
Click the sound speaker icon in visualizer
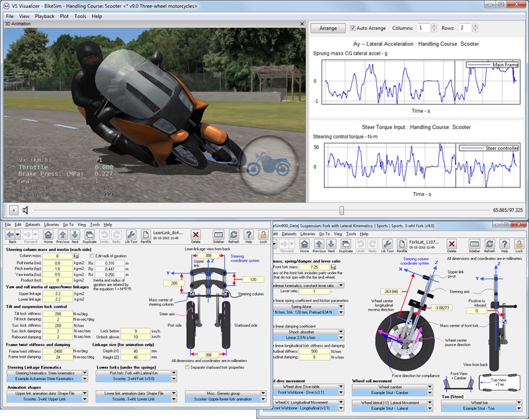coord(27,210)
